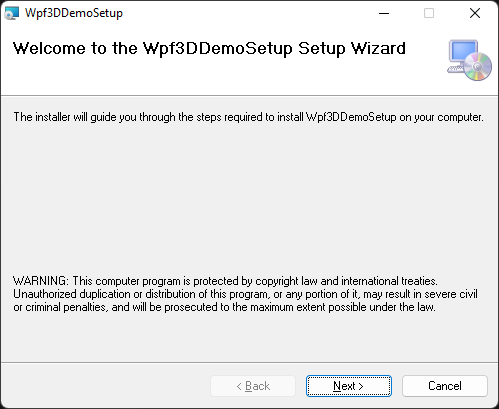Click the Wpf3DDemoSetup title bar text
Viewport: 499px width, 409px height.
click(74, 13)
